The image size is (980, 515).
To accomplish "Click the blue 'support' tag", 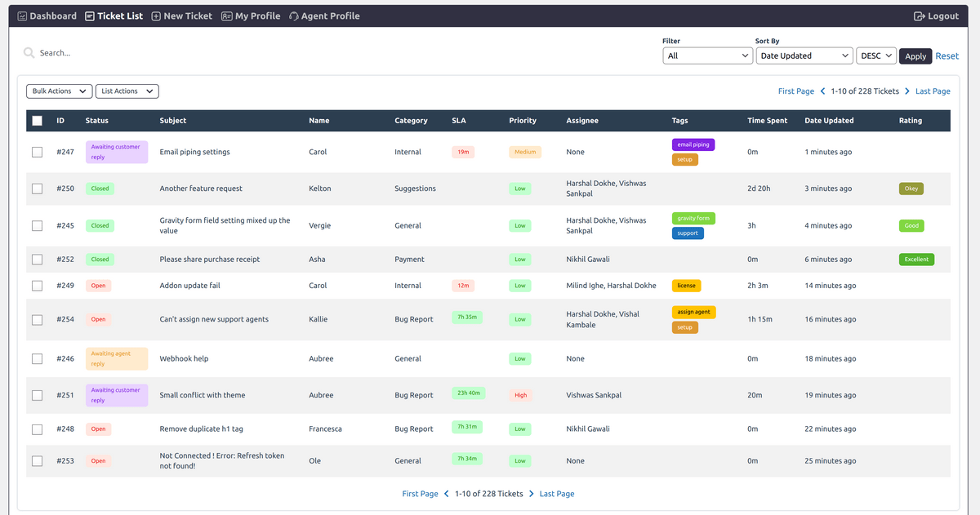I will point(688,233).
